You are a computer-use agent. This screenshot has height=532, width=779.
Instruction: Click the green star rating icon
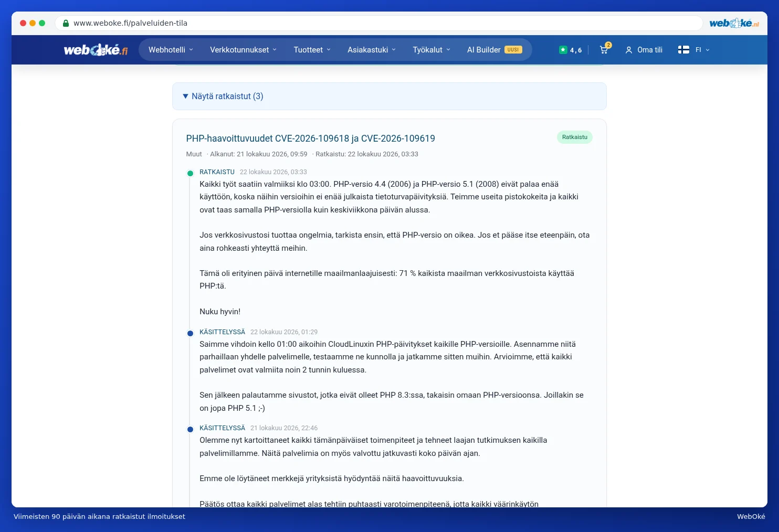[563, 50]
